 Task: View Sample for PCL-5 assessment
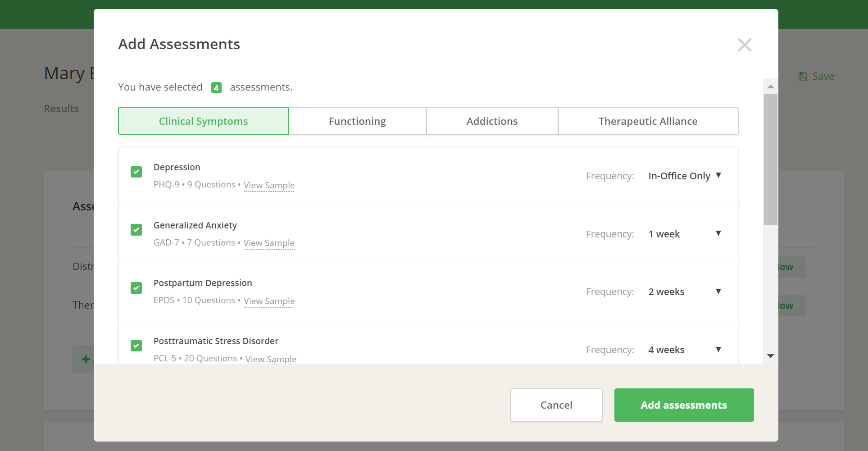click(271, 359)
